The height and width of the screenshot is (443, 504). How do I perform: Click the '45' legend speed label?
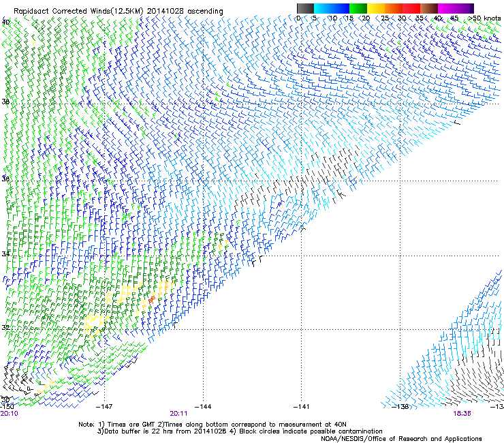tap(454, 18)
